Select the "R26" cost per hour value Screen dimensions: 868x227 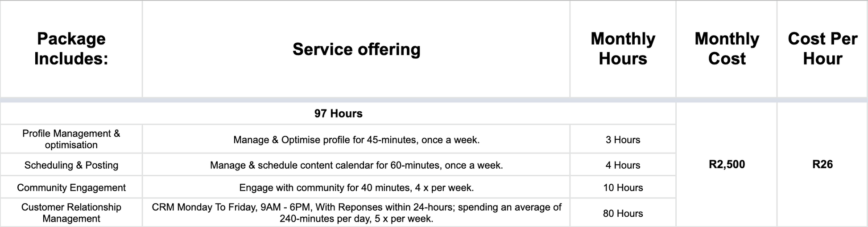coord(823,164)
